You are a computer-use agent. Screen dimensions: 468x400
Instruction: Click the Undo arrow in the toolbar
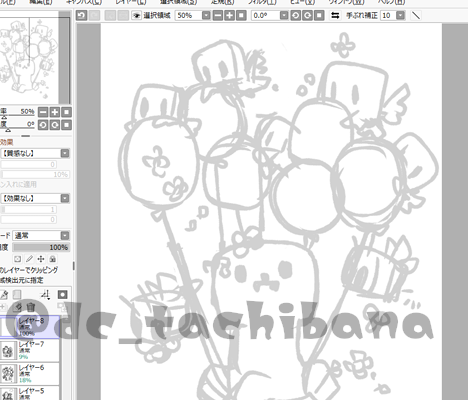[x=82, y=15]
